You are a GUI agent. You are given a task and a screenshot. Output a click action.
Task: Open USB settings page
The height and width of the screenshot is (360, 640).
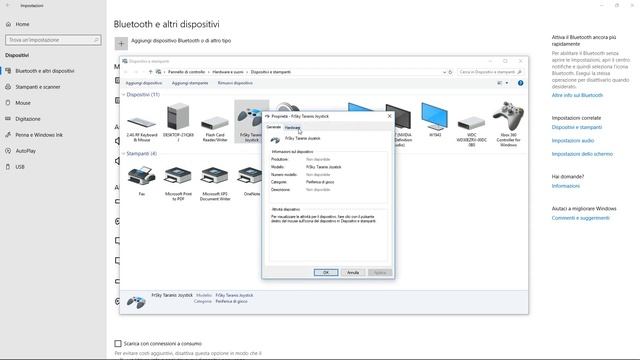[x=20, y=167]
